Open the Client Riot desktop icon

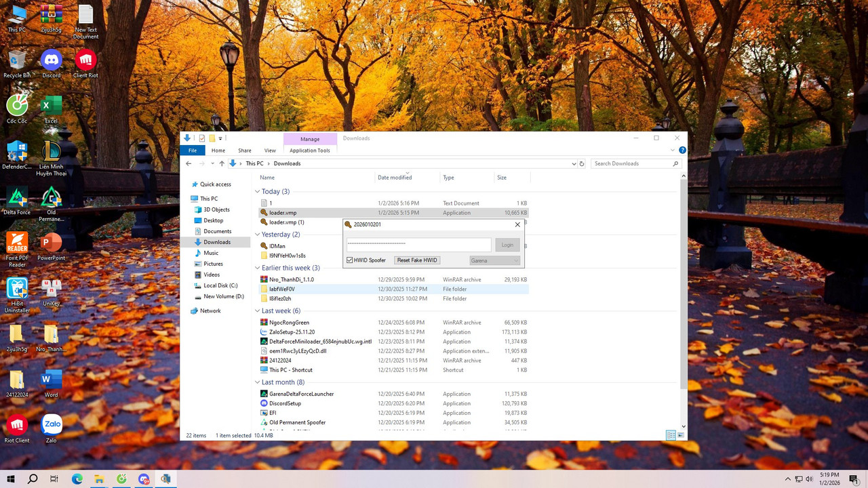coord(85,64)
